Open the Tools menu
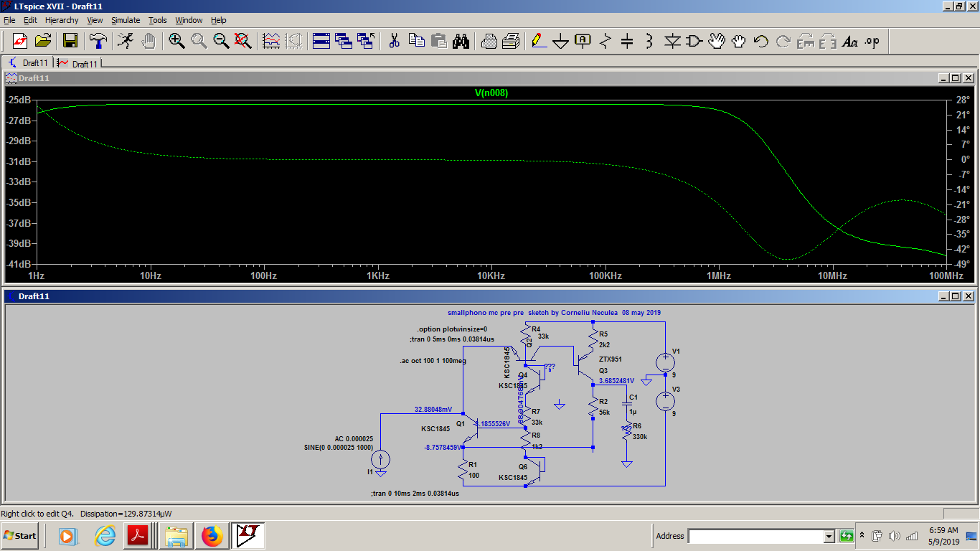 (158, 20)
